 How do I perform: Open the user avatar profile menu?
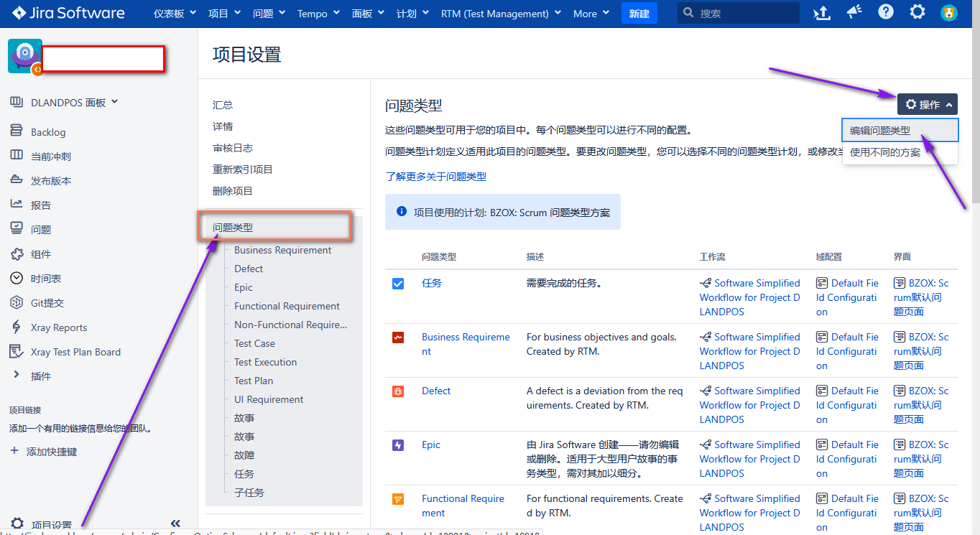click(949, 13)
